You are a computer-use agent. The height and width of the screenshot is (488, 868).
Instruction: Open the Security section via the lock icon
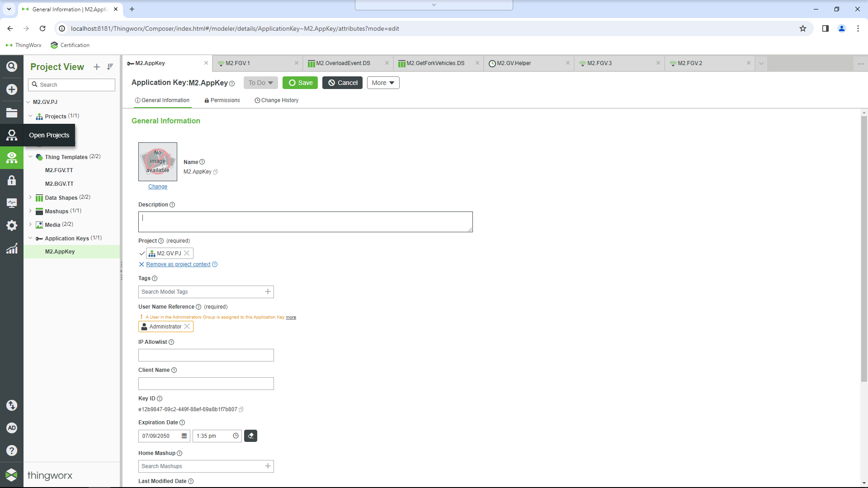[x=11, y=180]
